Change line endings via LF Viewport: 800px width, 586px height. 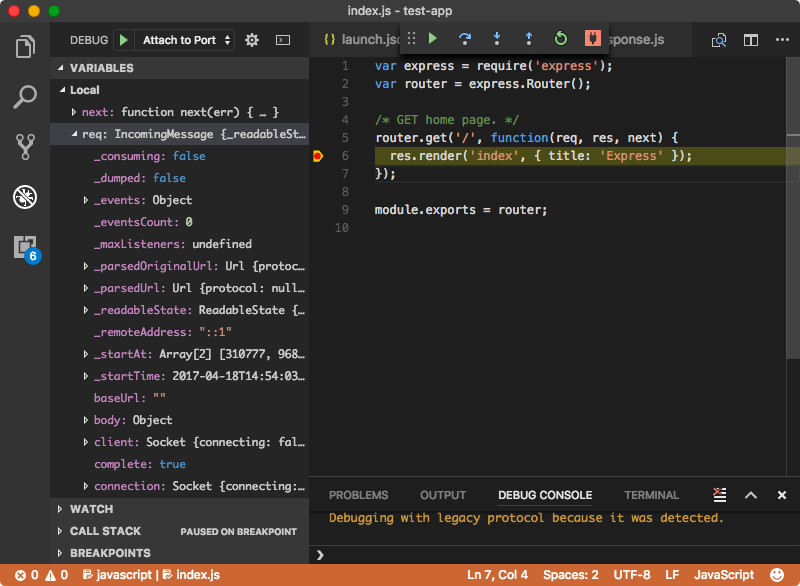672,575
